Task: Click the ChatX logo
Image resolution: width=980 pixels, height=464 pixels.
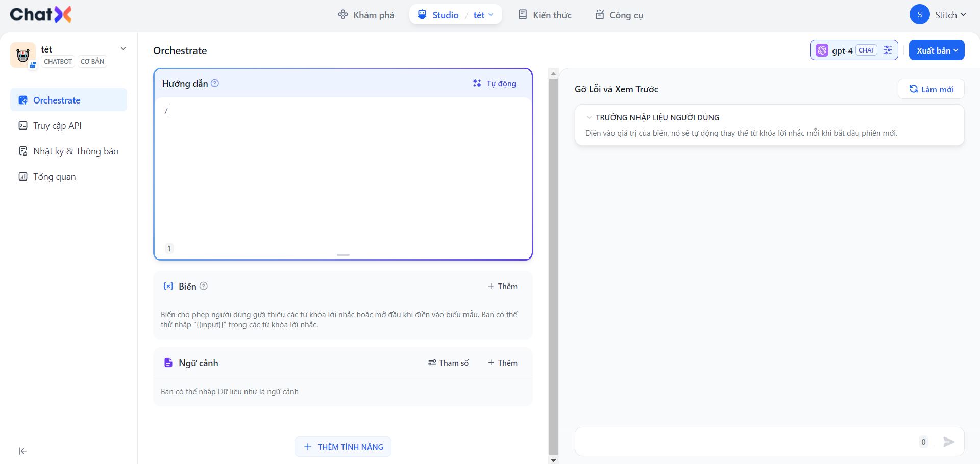Action: [41, 15]
